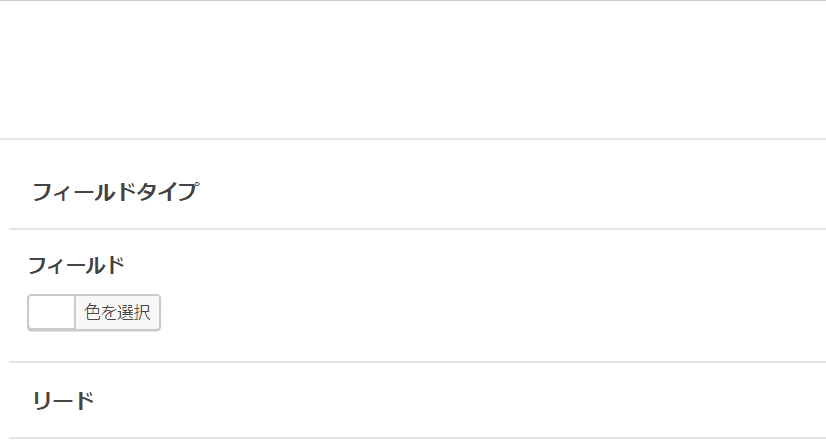
Task: Collapse the フィールドタイプ section
Action: pos(115,192)
